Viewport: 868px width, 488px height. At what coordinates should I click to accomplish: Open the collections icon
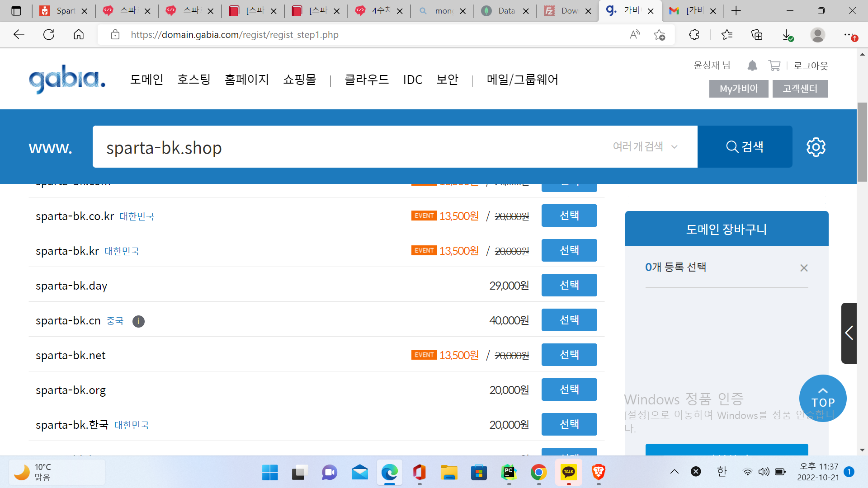757,35
